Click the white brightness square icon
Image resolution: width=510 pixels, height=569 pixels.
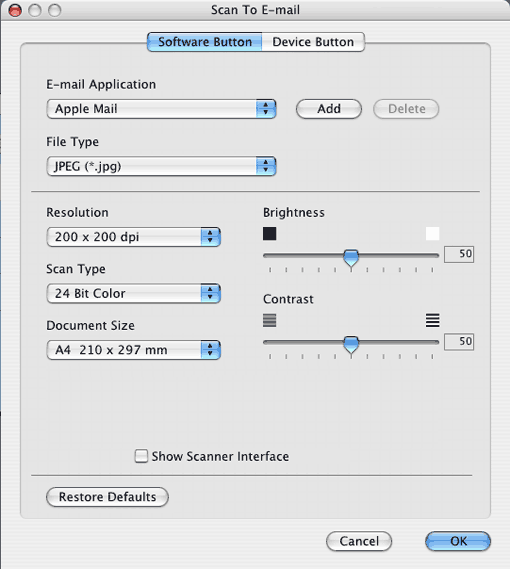(432, 234)
